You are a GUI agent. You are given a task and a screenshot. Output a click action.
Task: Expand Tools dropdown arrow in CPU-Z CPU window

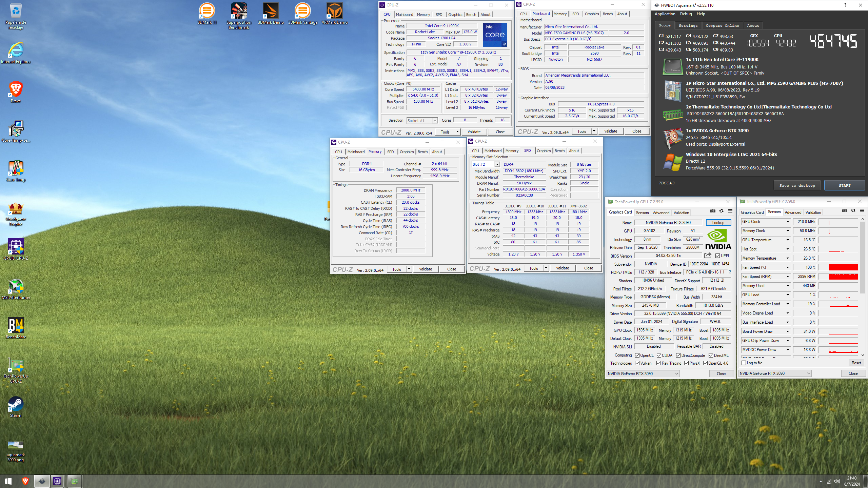[457, 132]
